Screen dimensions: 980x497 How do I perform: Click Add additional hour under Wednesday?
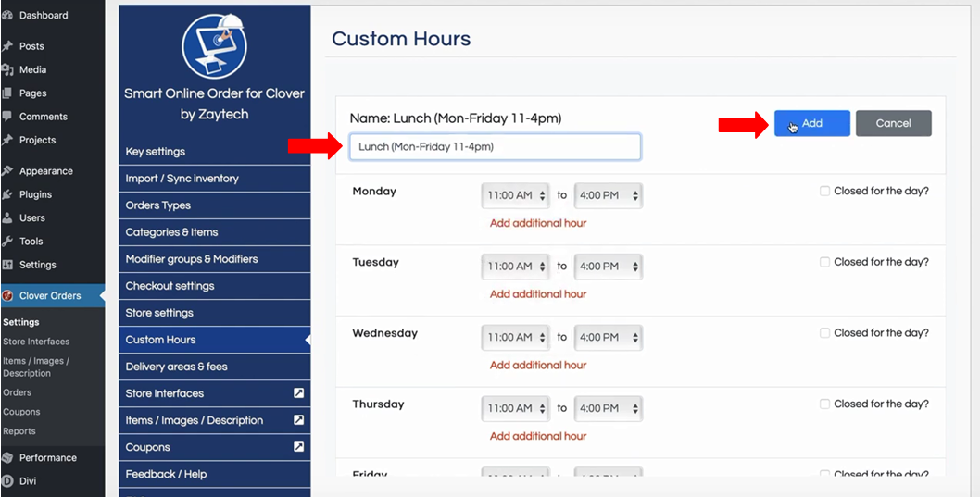(x=538, y=366)
